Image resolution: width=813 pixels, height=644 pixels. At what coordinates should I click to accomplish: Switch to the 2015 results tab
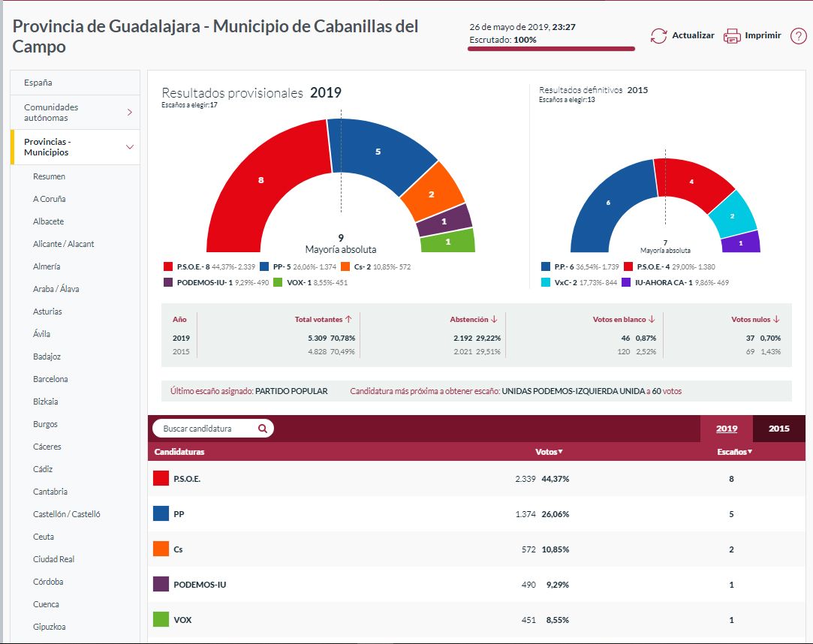coord(778,429)
